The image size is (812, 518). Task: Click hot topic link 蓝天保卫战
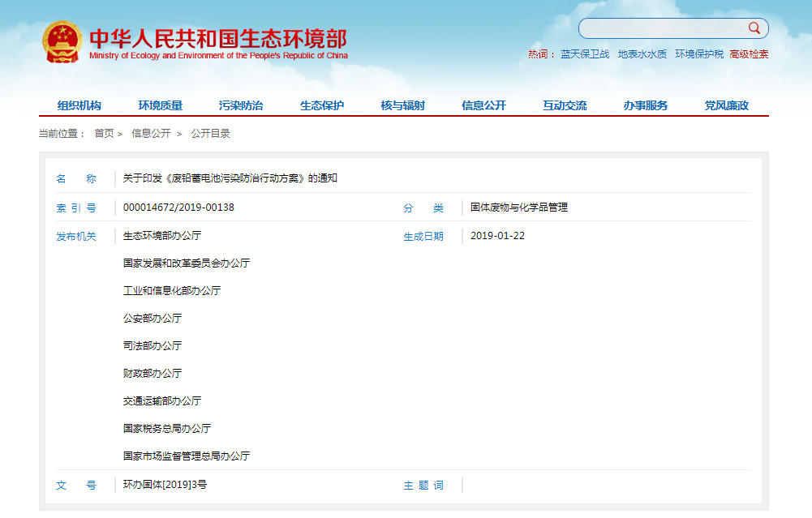pyautogui.click(x=584, y=54)
